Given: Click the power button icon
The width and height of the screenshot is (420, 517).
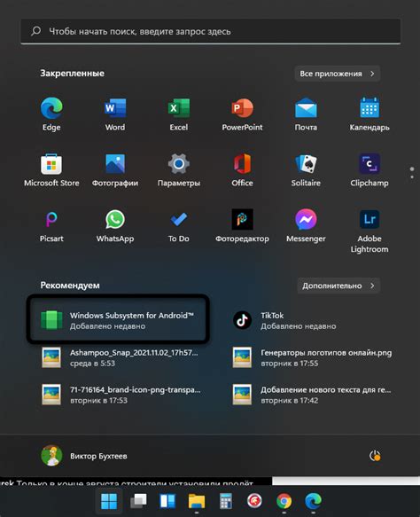Looking at the screenshot, I should [375, 456].
